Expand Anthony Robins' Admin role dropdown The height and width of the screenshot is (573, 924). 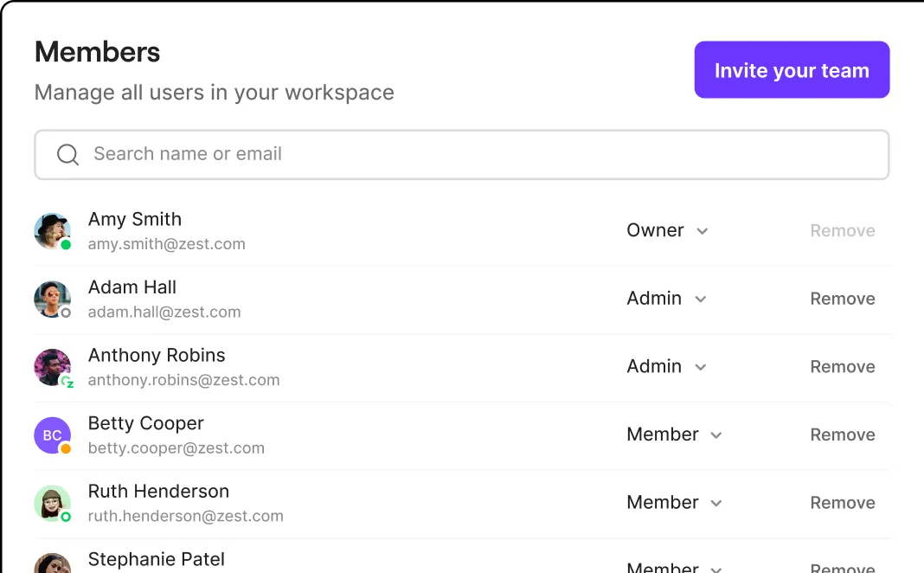(x=666, y=367)
